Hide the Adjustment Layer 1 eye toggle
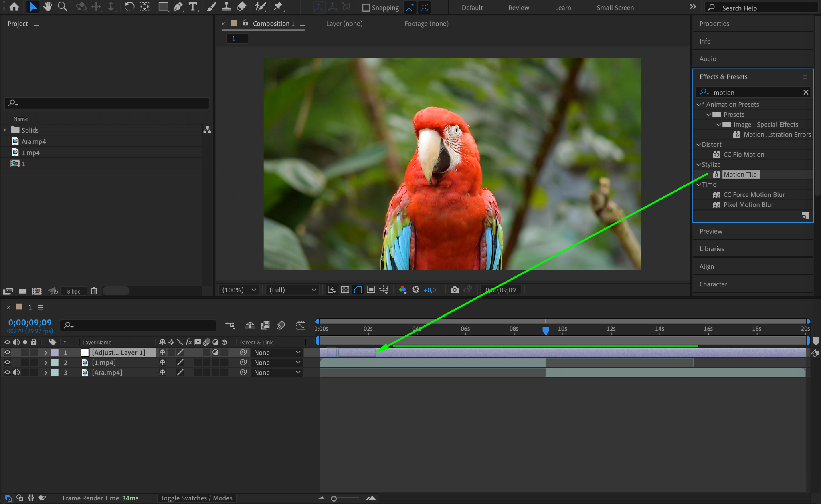 [7, 353]
